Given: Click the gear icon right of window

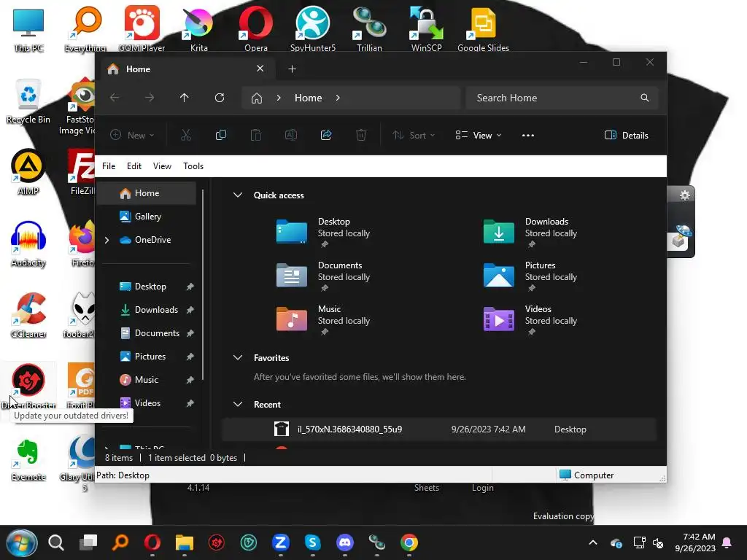Looking at the screenshot, I should (x=684, y=195).
